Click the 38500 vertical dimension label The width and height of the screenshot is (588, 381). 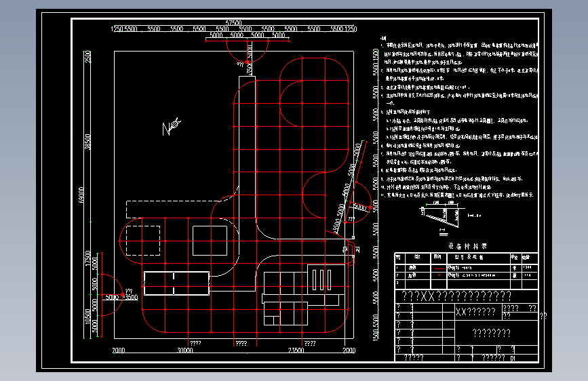pyautogui.click(x=87, y=142)
